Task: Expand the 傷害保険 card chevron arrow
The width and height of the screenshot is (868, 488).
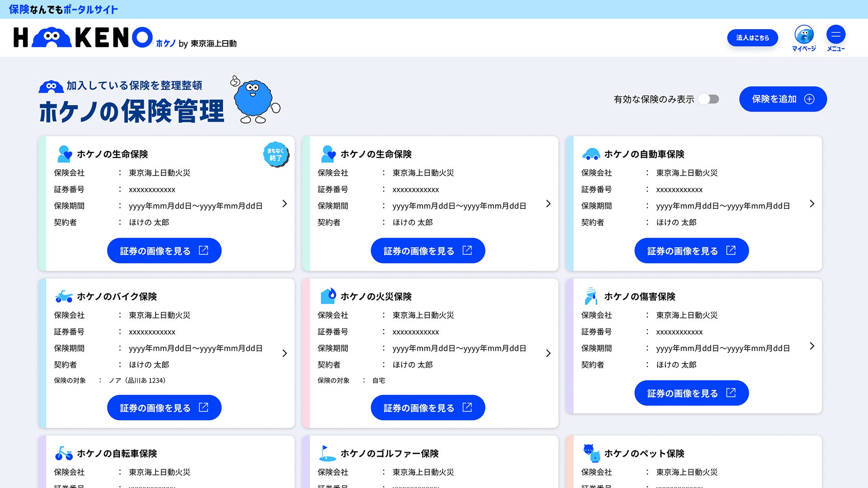Action: point(812,346)
